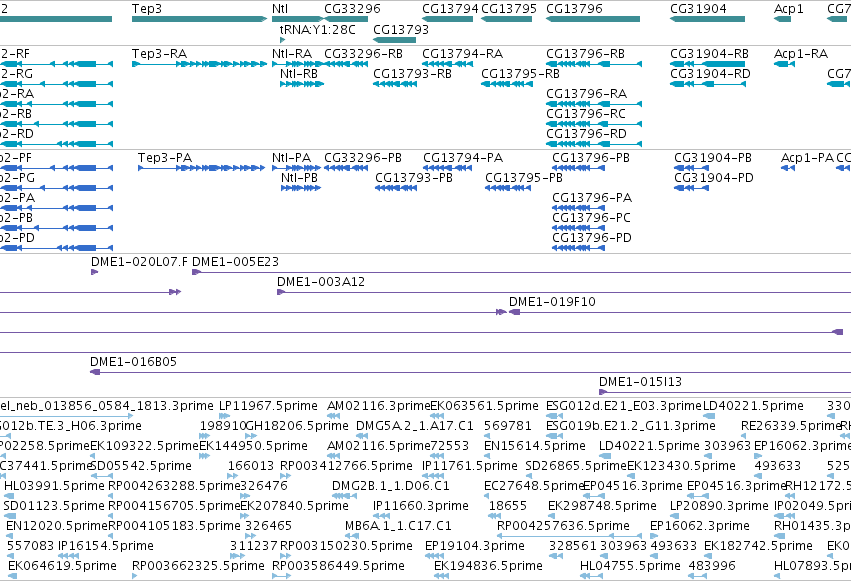Select the CG13795 gene feature

506,19
